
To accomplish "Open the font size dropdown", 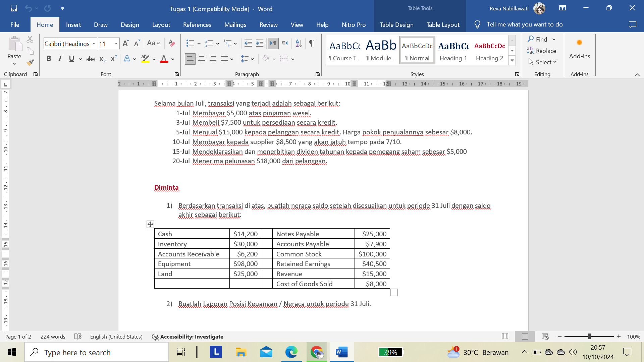I will pos(116,44).
